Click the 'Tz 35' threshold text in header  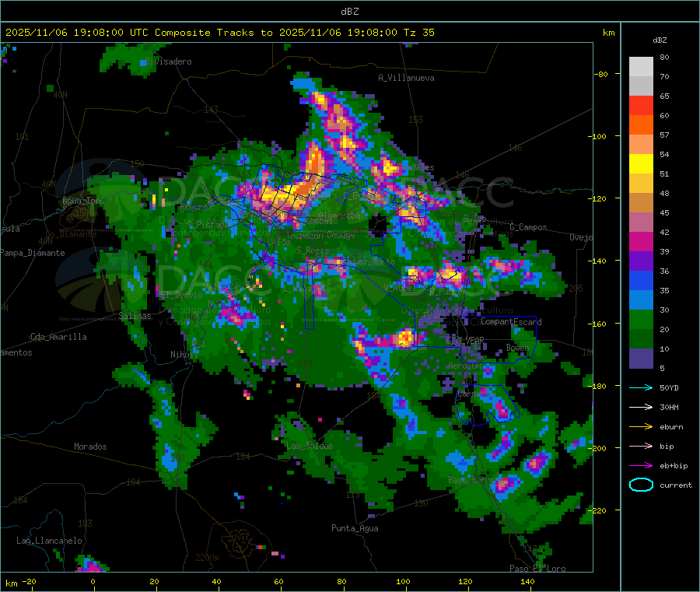(x=418, y=33)
